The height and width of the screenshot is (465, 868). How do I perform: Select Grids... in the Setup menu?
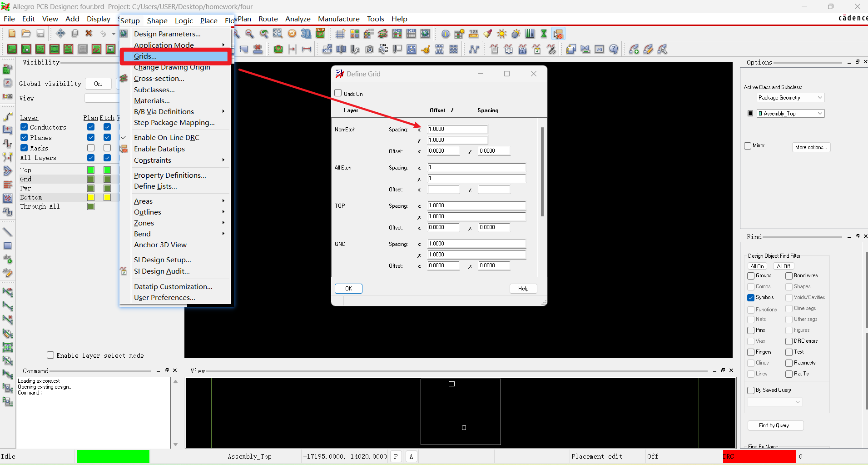175,56
